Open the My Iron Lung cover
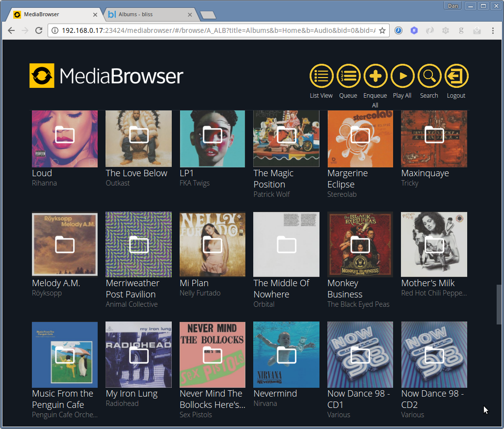 138,354
